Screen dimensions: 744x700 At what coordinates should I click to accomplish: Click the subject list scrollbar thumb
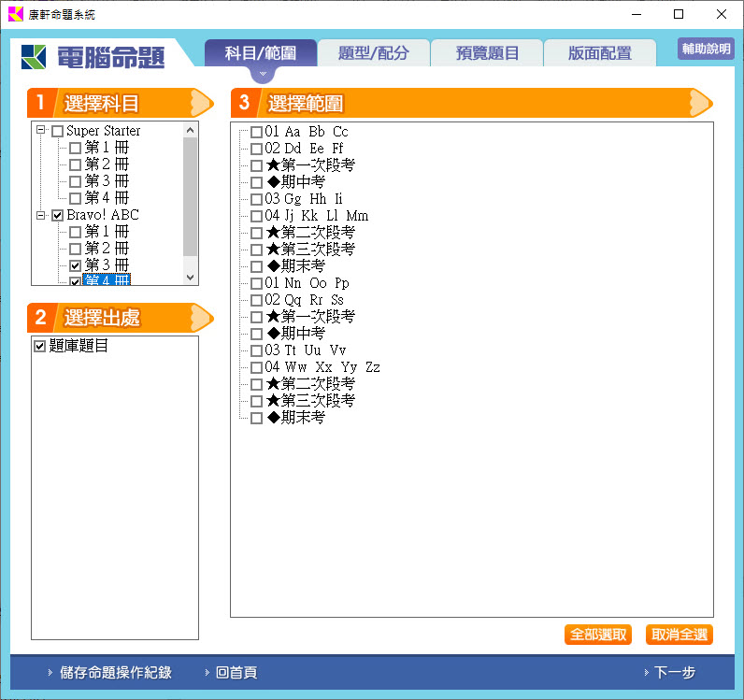pos(191,196)
